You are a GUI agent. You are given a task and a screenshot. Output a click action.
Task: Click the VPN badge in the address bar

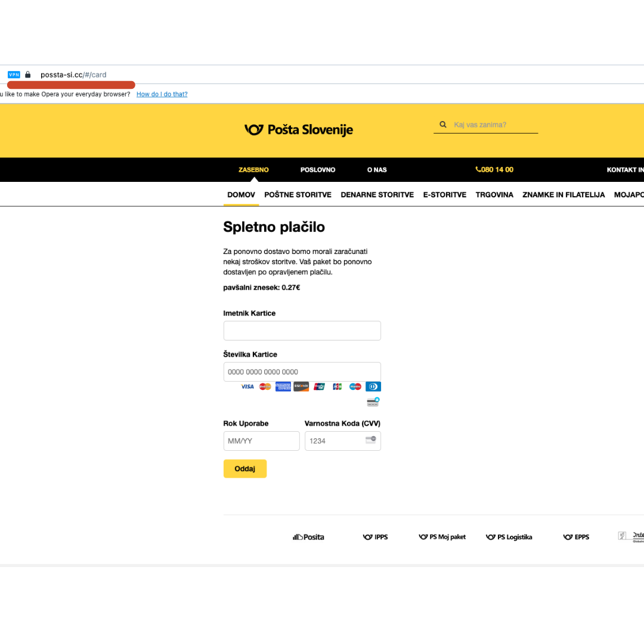(x=14, y=75)
